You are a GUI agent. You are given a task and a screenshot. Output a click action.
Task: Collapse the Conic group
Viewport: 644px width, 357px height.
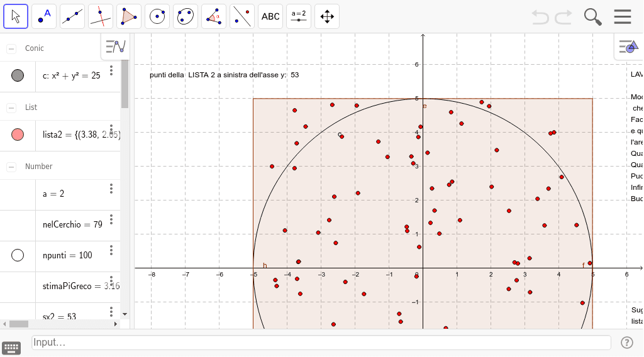pyautogui.click(x=11, y=49)
